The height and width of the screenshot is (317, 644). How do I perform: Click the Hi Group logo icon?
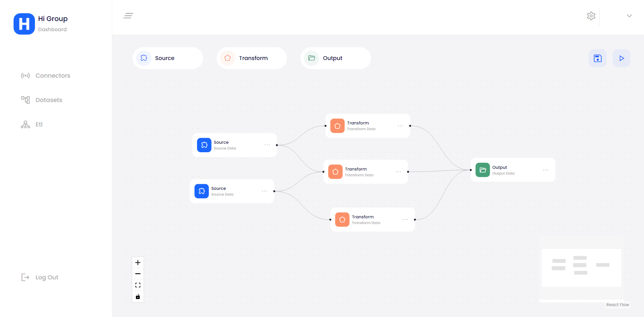tap(24, 24)
